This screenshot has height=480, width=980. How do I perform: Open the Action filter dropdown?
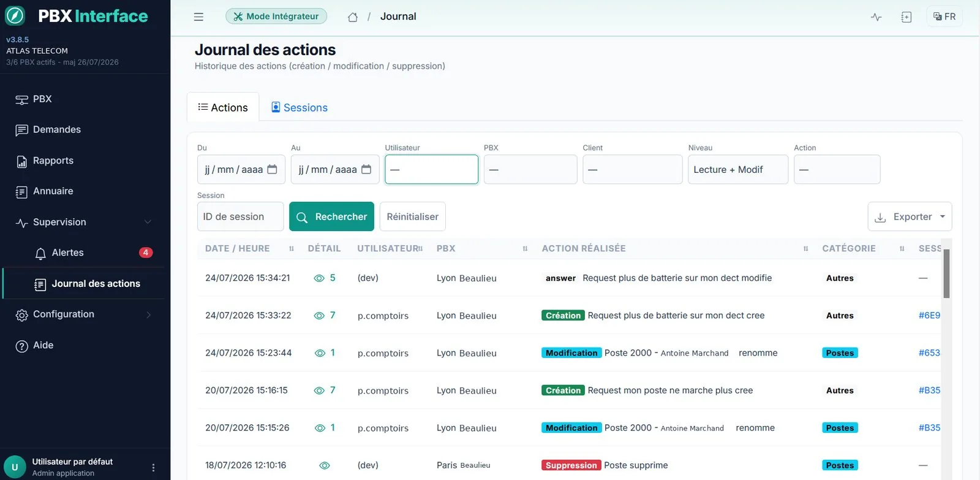pos(837,169)
